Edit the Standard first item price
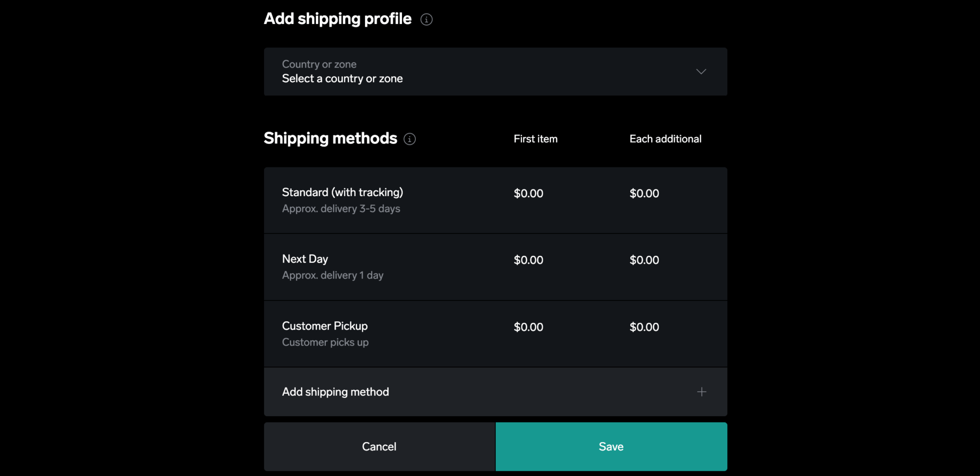Screen dimensions: 980x476 [528, 193]
